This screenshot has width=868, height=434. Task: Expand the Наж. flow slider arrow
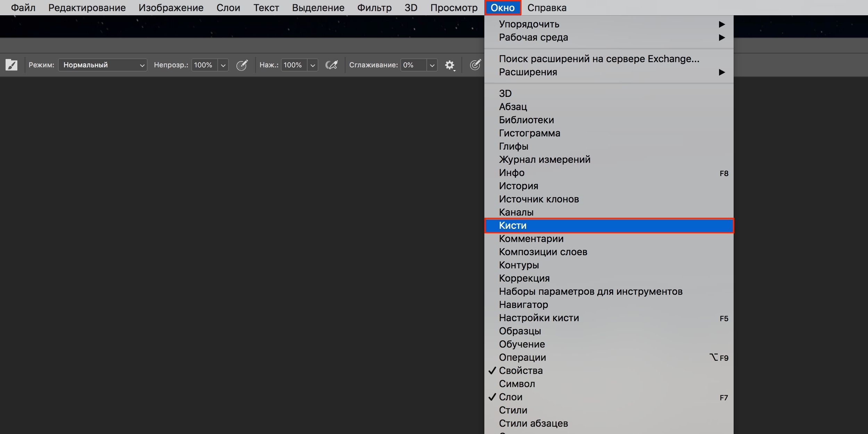click(313, 65)
